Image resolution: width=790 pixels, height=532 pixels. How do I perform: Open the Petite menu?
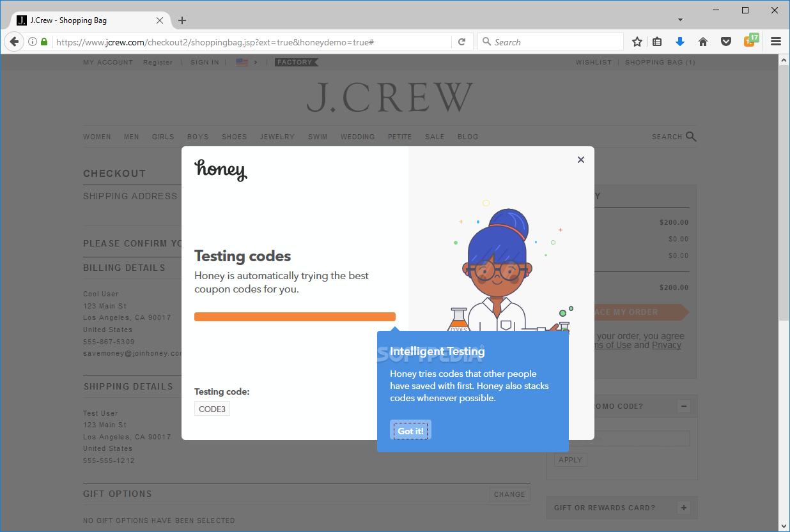(x=400, y=137)
